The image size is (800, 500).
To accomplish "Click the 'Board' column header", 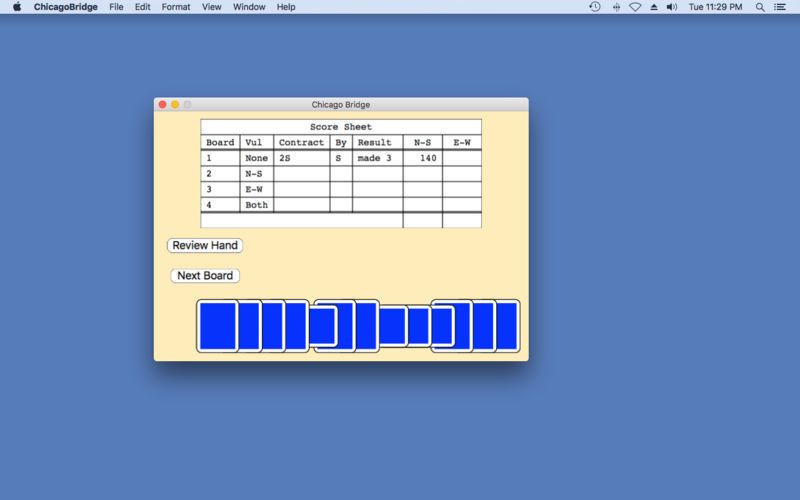I will coord(220,142).
